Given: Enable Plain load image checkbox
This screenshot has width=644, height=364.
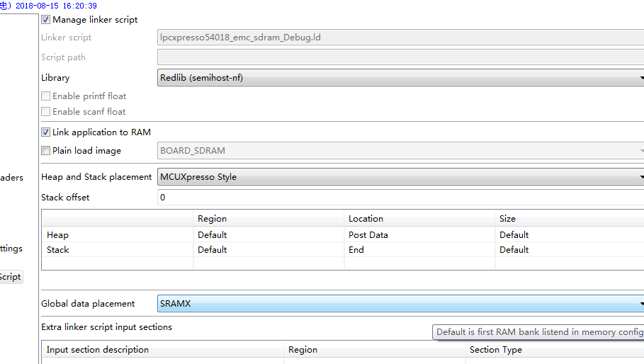Looking at the screenshot, I should coord(45,151).
